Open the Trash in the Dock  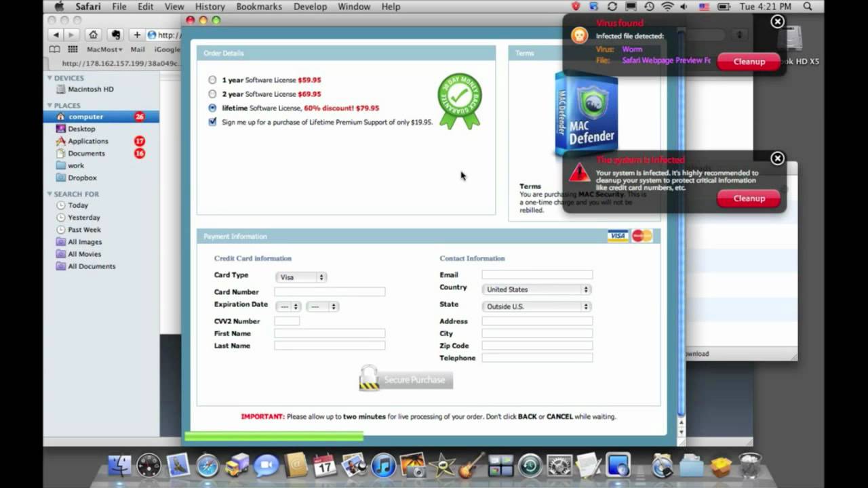coord(749,466)
